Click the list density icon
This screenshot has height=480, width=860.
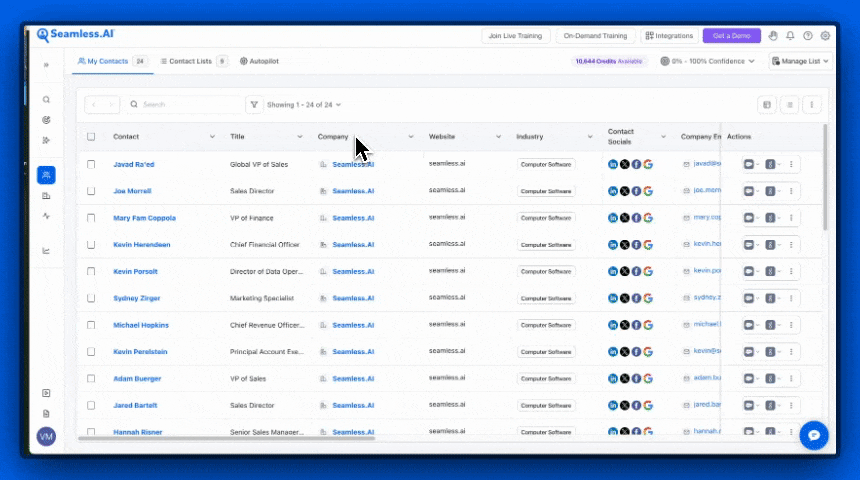789,105
